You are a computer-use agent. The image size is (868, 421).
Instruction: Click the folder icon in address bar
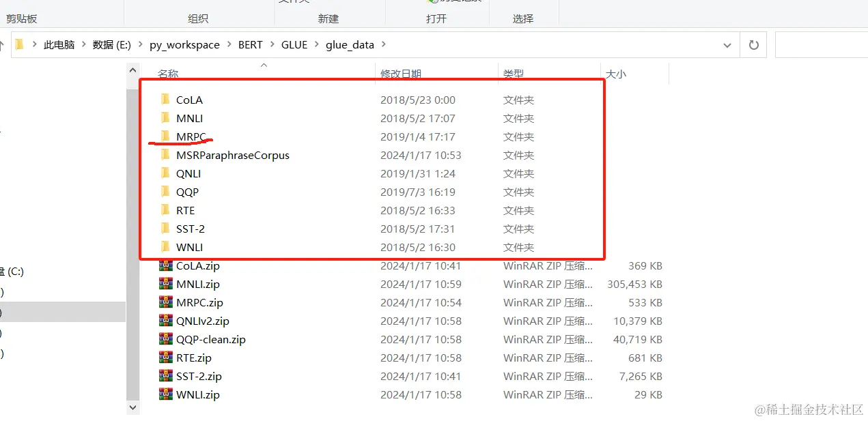(19, 44)
